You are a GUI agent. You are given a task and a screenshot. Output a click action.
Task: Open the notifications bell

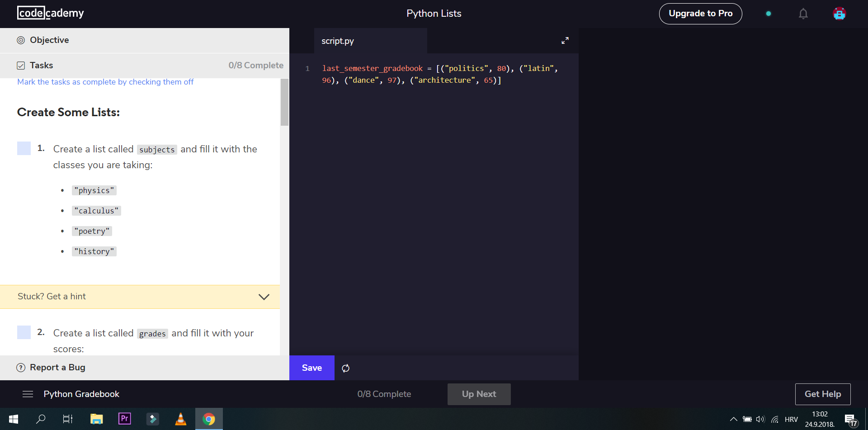click(x=803, y=14)
